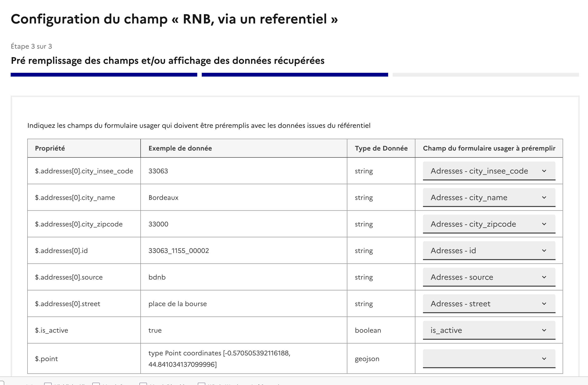Expand the Adresses - street dropdown
Viewport: 588px width, 385px height.
click(x=489, y=304)
